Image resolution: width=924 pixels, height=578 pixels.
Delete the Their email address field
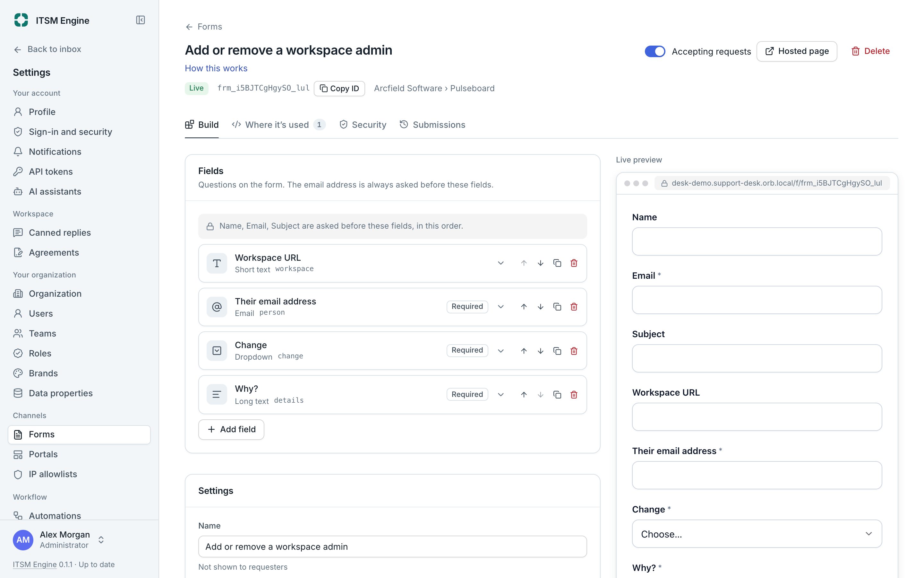pos(574,307)
